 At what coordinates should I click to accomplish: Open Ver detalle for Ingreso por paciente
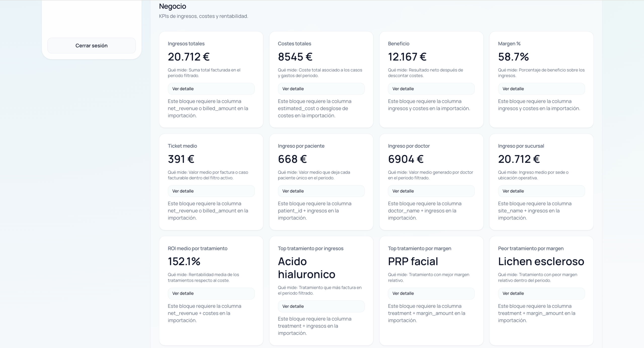tap(321, 191)
